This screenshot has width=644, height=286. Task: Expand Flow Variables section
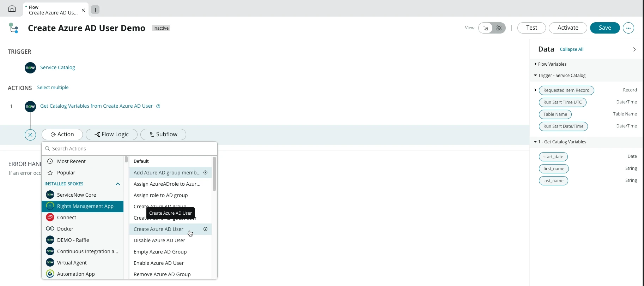[x=535, y=64]
